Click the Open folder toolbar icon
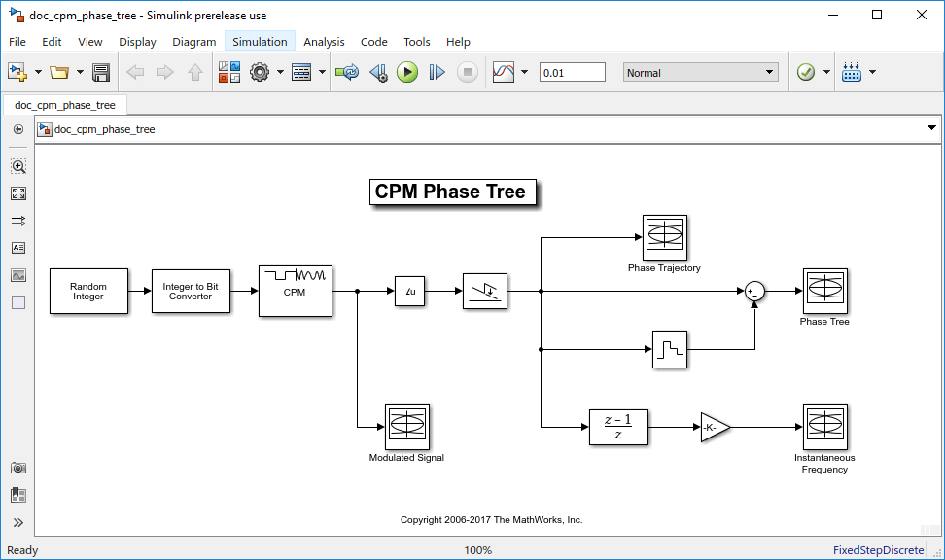945x560 pixels. pos(59,72)
